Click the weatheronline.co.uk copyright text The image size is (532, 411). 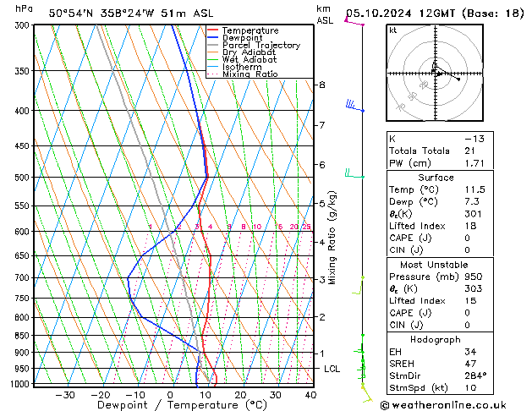[x=444, y=405]
